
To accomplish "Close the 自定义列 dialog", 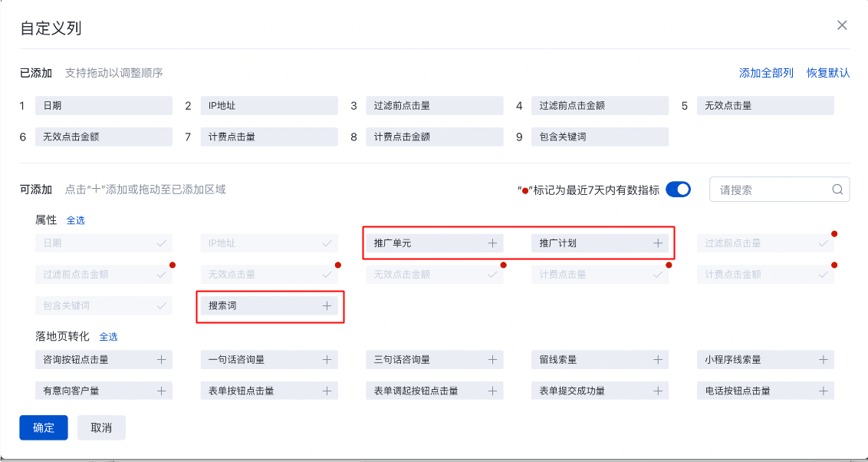I will tap(842, 25).
